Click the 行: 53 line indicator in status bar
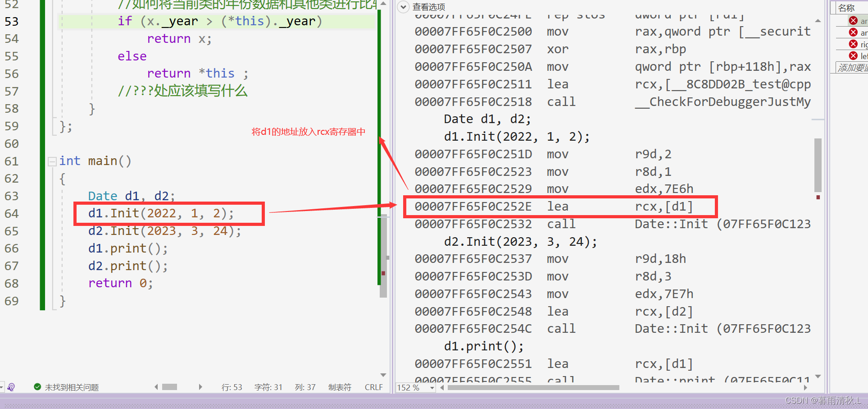Viewport: 868px width, 409px height. [x=232, y=387]
